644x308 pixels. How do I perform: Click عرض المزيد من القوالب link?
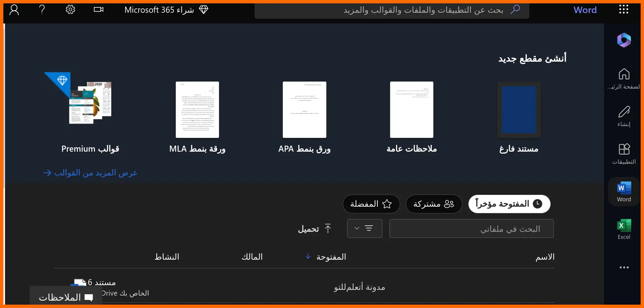point(91,173)
